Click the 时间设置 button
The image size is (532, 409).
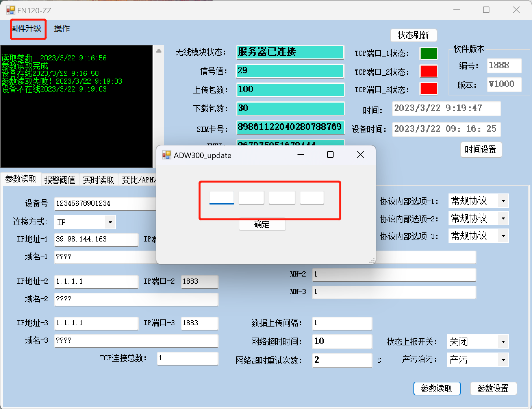pyautogui.click(x=481, y=150)
